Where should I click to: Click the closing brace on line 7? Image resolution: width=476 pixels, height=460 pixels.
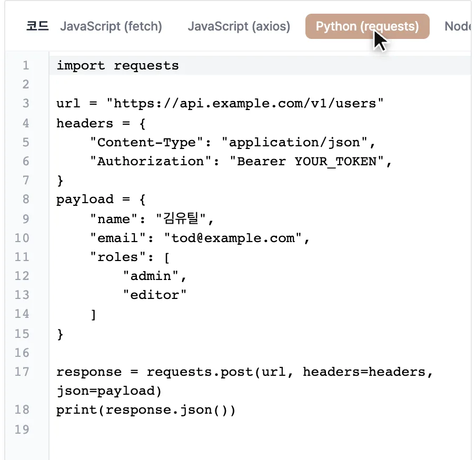coord(60,181)
